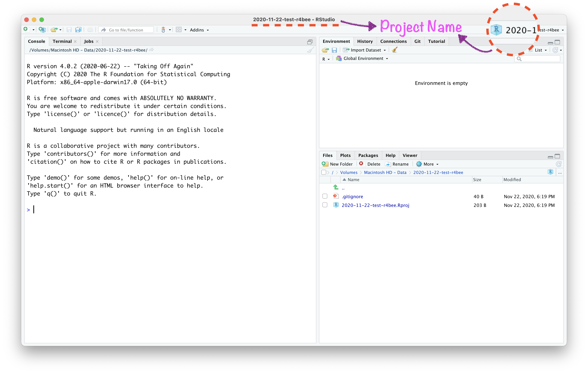Click the Delete button in Files pane
The image size is (588, 374).
coord(370,164)
